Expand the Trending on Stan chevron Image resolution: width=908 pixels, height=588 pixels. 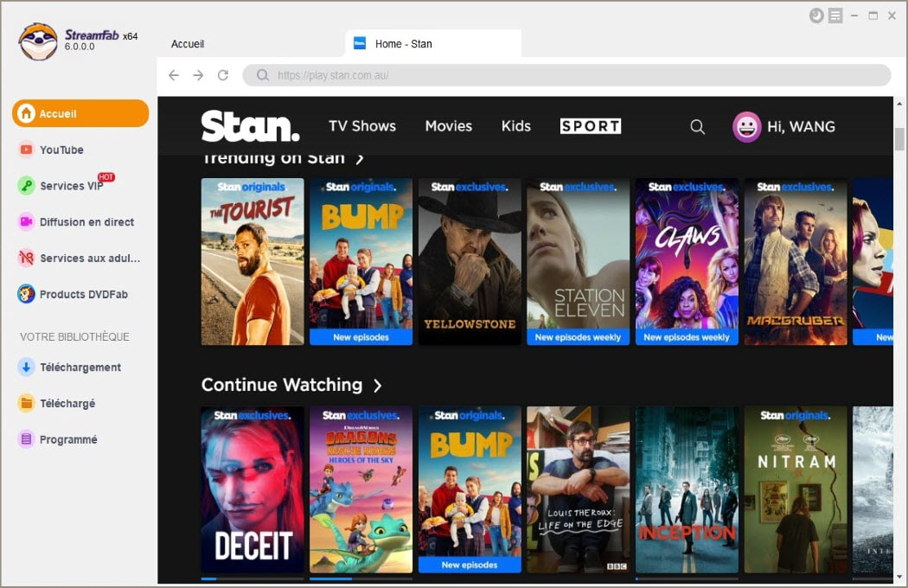360,159
